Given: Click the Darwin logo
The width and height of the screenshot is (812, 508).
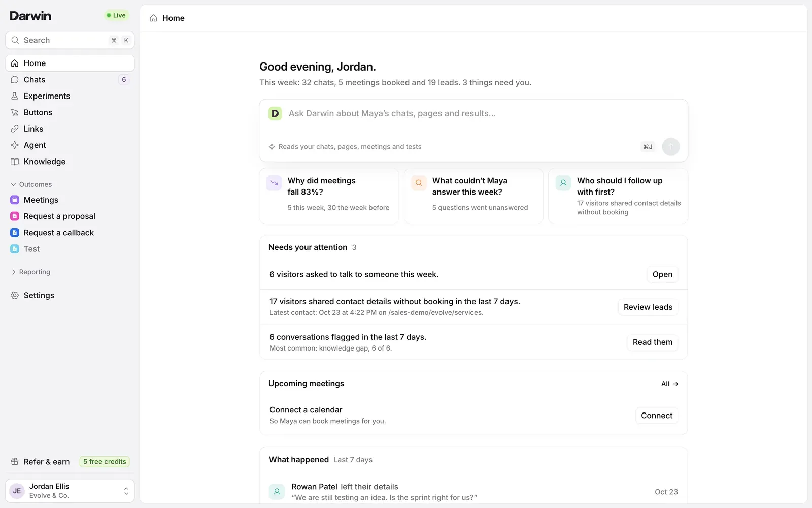Looking at the screenshot, I should pos(30,16).
